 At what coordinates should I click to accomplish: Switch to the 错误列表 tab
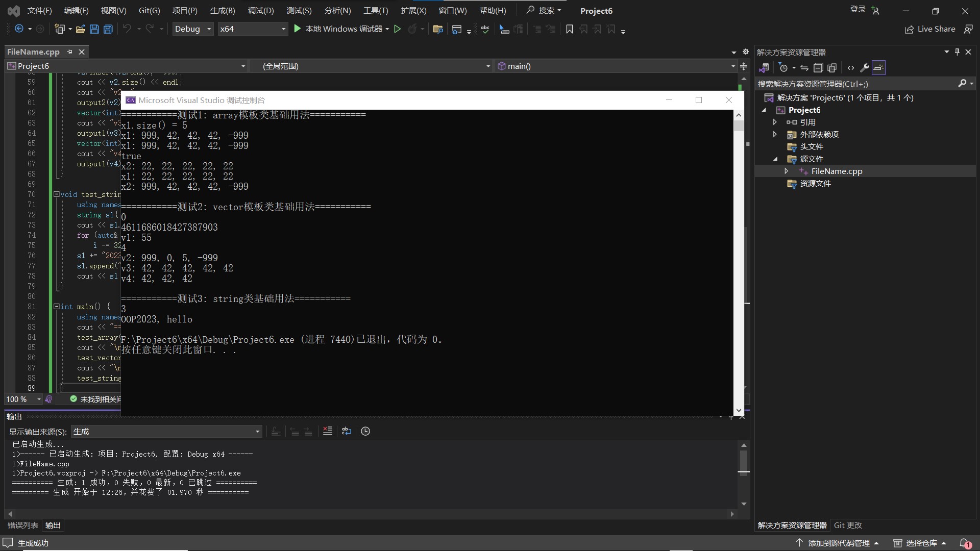coord(22,525)
